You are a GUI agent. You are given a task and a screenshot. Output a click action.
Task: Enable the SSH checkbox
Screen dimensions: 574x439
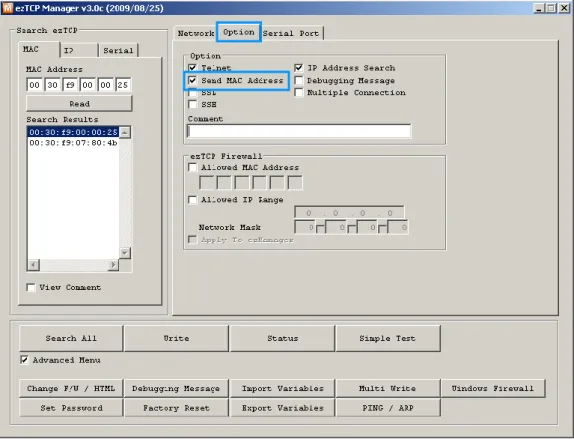pos(192,105)
